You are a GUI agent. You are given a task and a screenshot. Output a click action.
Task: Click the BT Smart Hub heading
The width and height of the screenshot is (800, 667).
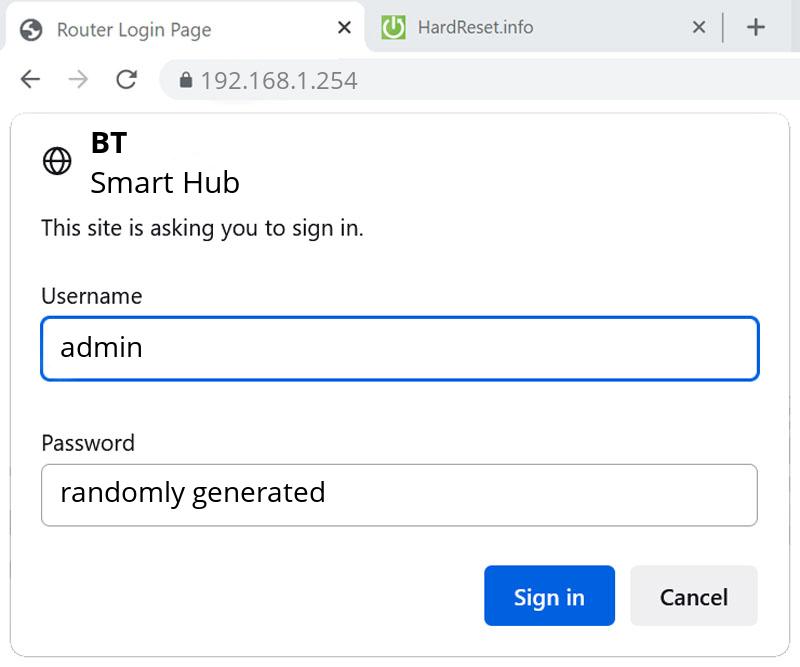164,163
